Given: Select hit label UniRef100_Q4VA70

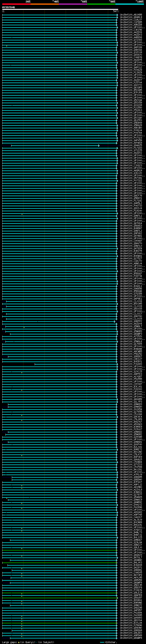Looking at the screenshot, I should [x=131, y=55].
